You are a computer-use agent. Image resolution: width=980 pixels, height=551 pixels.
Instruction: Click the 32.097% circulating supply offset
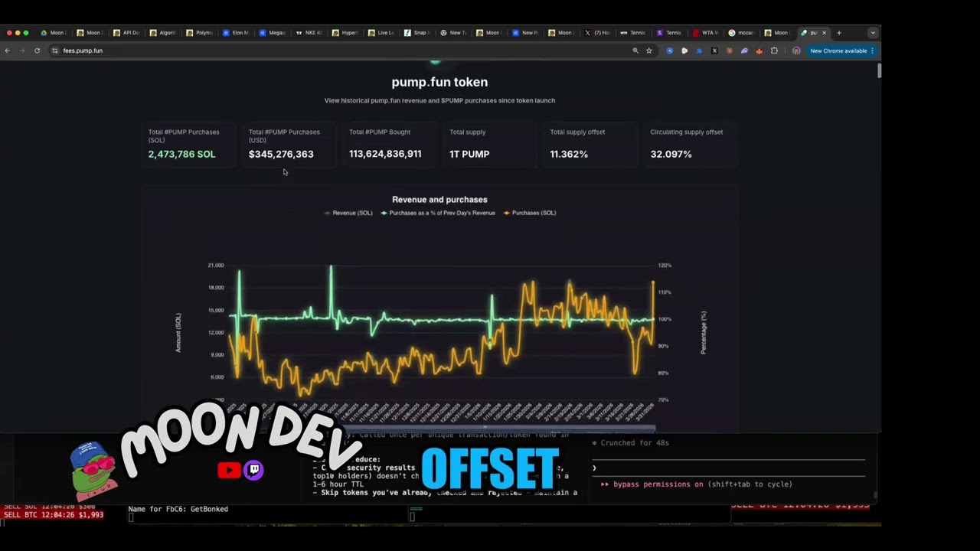(671, 154)
